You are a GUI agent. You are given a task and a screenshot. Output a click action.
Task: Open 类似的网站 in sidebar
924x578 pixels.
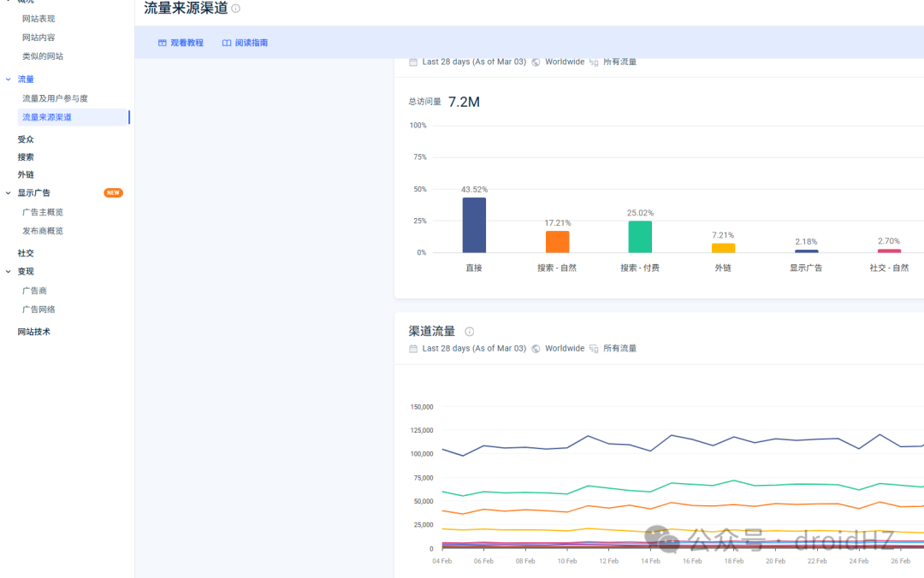pyautogui.click(x=43, y=56)
